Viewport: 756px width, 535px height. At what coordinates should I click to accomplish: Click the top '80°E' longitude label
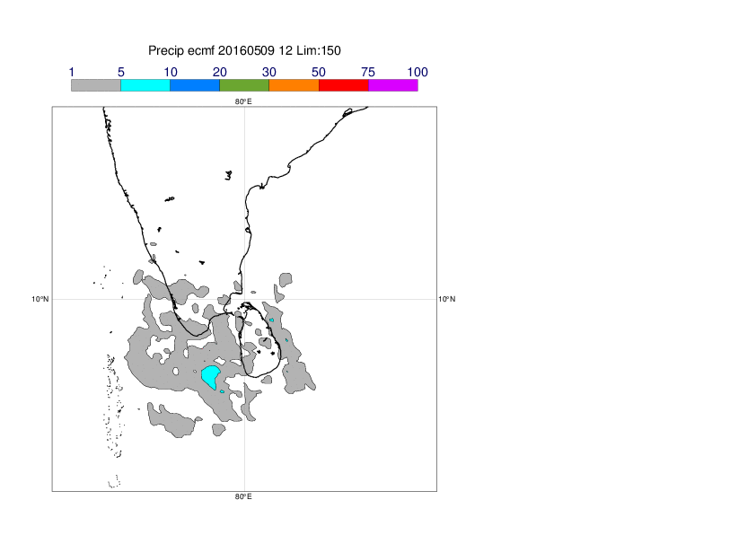click(x=243, y=101)
